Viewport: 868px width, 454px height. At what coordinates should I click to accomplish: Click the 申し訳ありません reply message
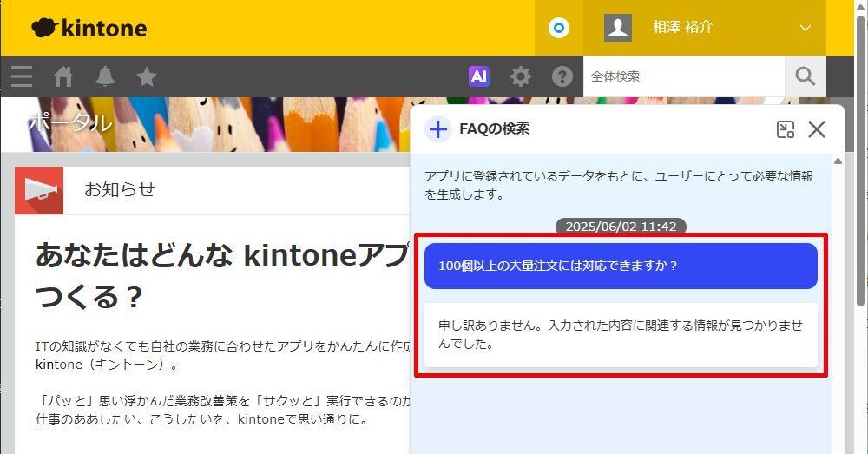pos(621,334)
